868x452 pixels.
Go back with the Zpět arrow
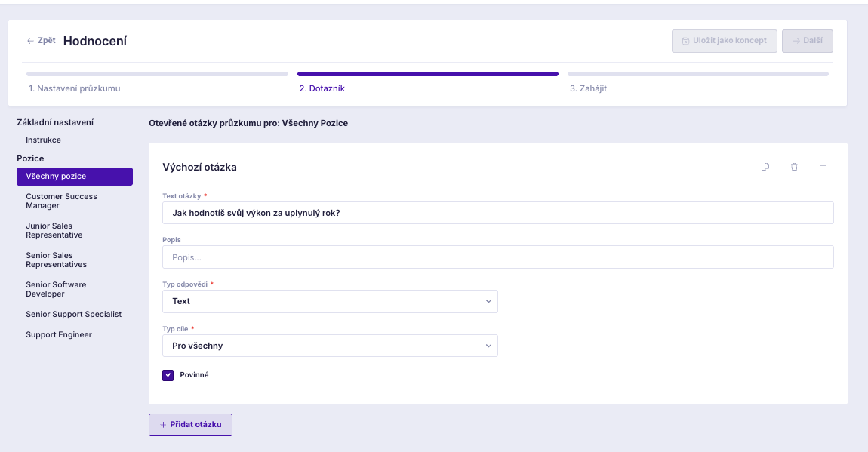[x=41, y=41]
